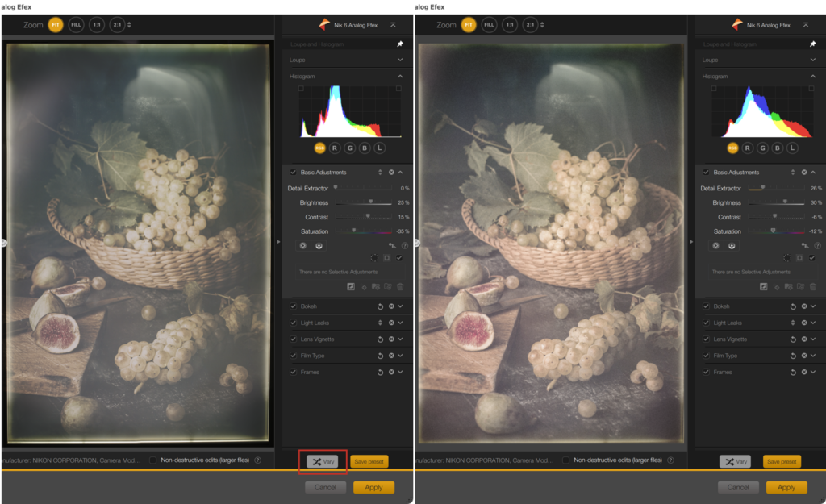Select 1:1 zoom mode in left window
The height and width of the screenshot is (504, 826).
97,25
